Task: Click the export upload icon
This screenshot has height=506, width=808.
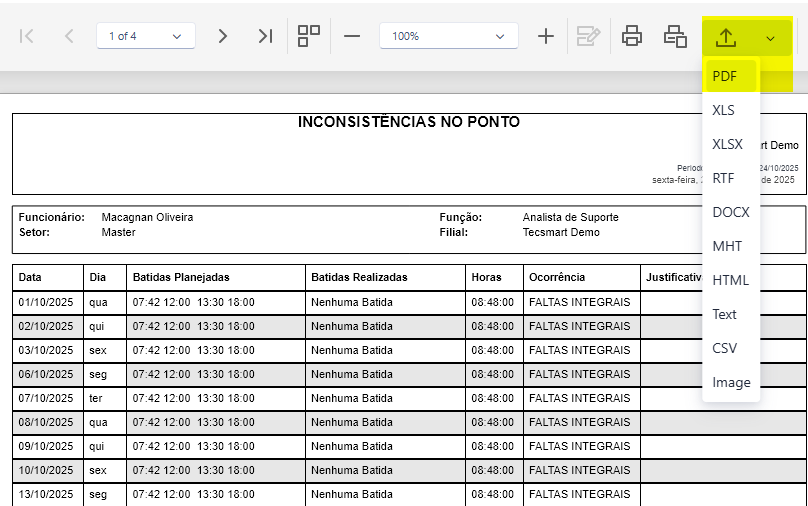Action: pos(726,37)
